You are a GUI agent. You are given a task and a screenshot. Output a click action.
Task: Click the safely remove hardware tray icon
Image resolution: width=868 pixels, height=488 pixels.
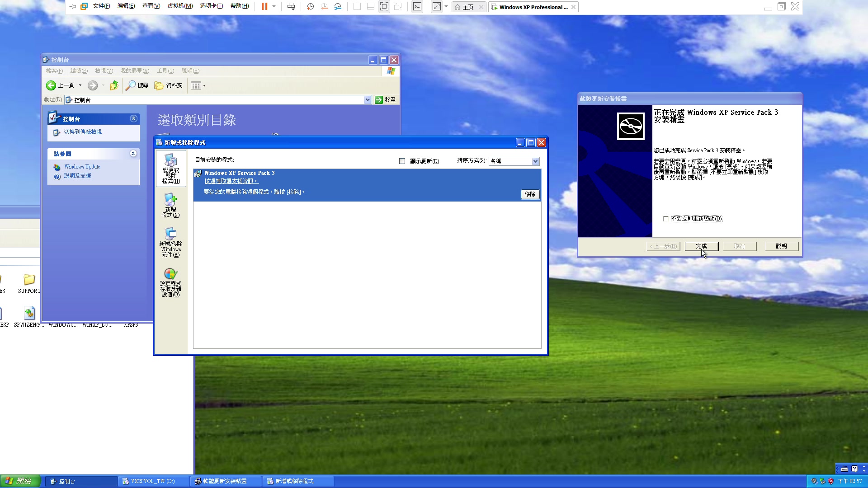[x=822, y=481]
